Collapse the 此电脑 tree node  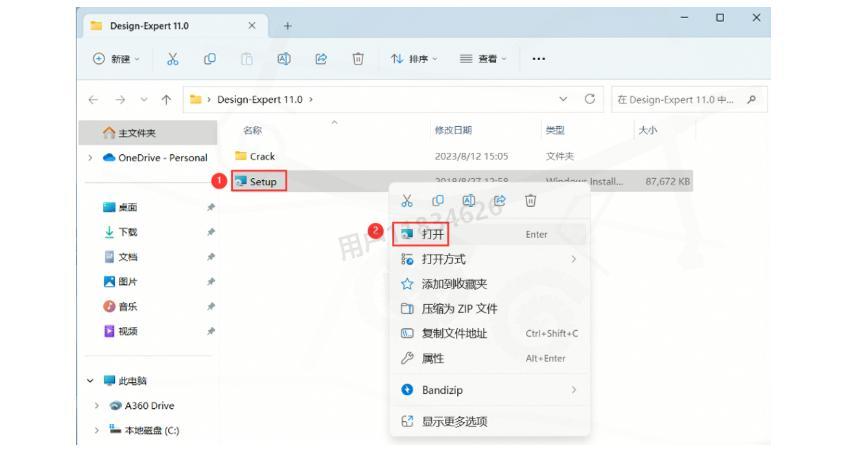[x=90, y=381]
